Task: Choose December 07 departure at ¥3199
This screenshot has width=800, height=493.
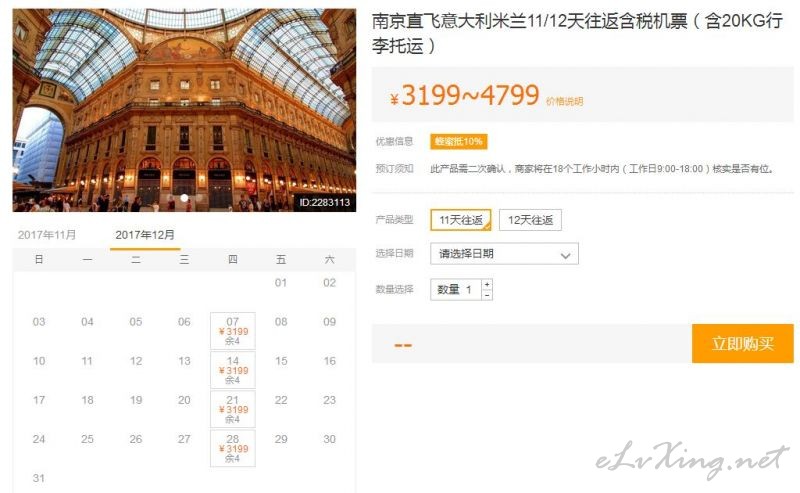Action: (232, 331)
